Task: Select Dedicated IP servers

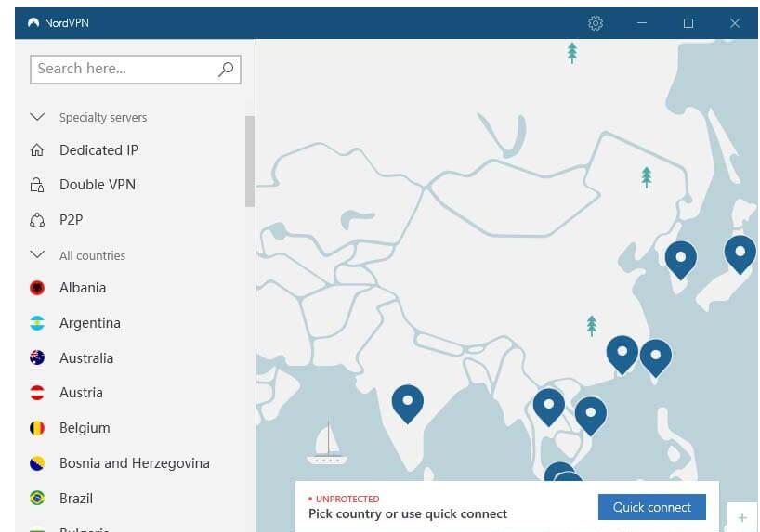Action: (98, 150)
